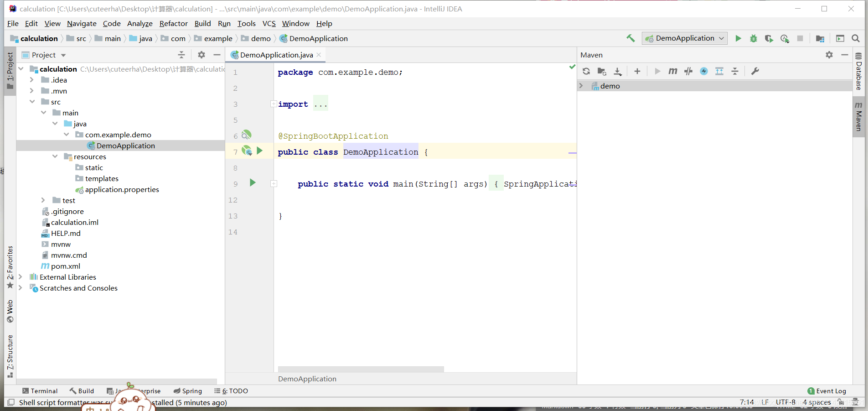
Task: Open Event Log
Action: click(827, 391)
